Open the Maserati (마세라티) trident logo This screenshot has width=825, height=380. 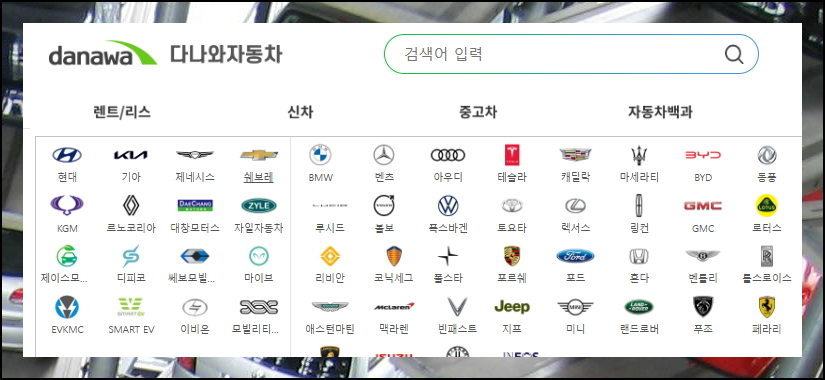pyautogui.click(x=639, y=155)
